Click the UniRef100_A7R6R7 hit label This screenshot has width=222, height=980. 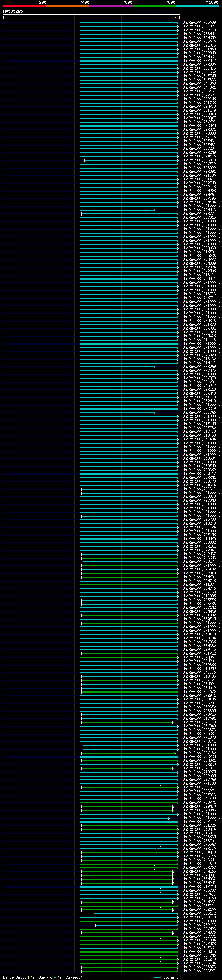coord(199,95)
